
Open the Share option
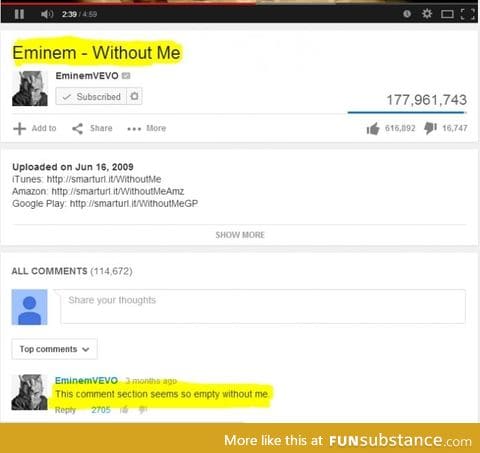(x=92, y=128)
